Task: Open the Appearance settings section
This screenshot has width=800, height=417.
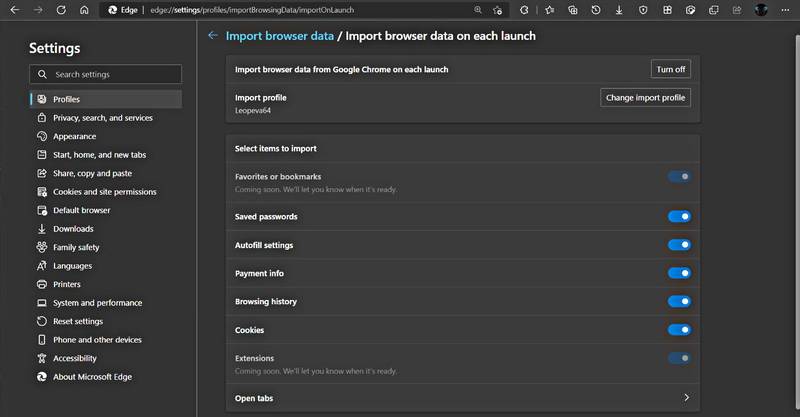Action: pyautogui.click(x=106, y=136)
